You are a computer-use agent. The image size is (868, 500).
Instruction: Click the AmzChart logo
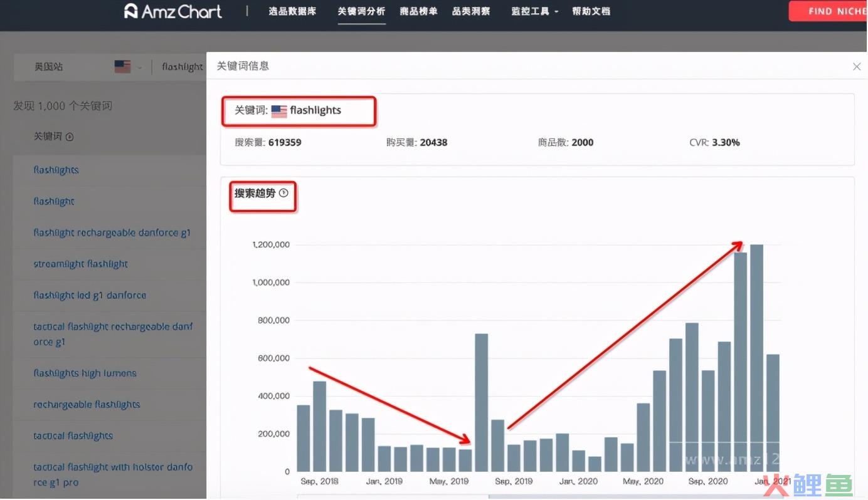pos(173,11)
